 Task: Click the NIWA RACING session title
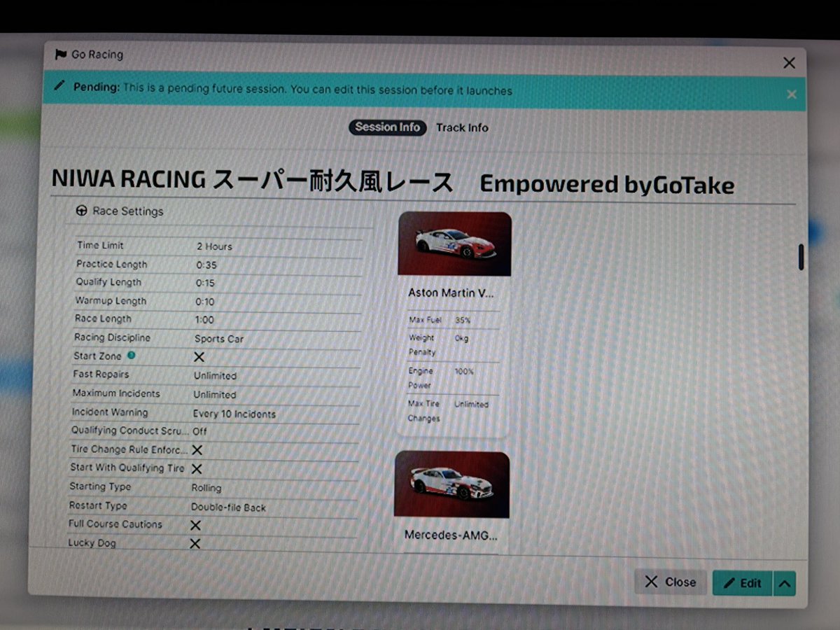click(393, 183)
